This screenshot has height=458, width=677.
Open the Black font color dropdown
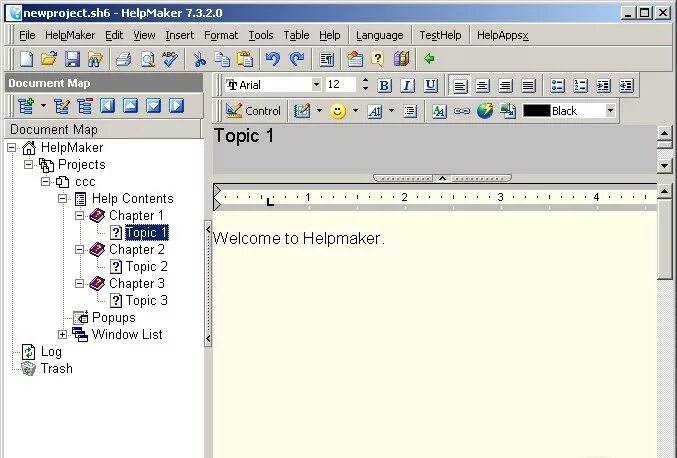tap(610, 111)
